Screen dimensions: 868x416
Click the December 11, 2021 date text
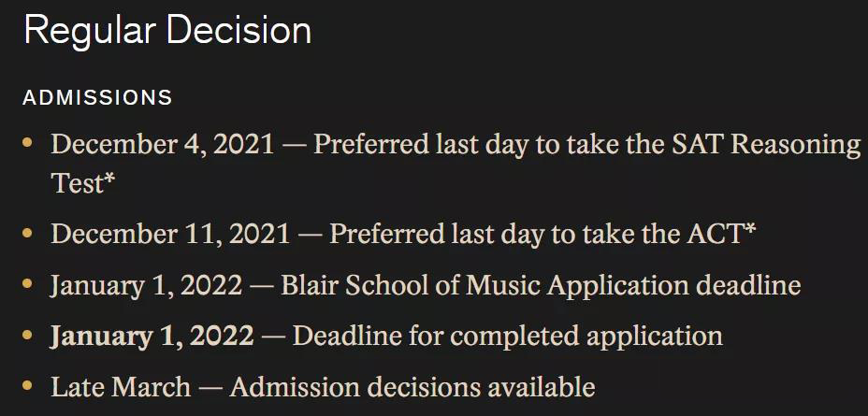170,234
